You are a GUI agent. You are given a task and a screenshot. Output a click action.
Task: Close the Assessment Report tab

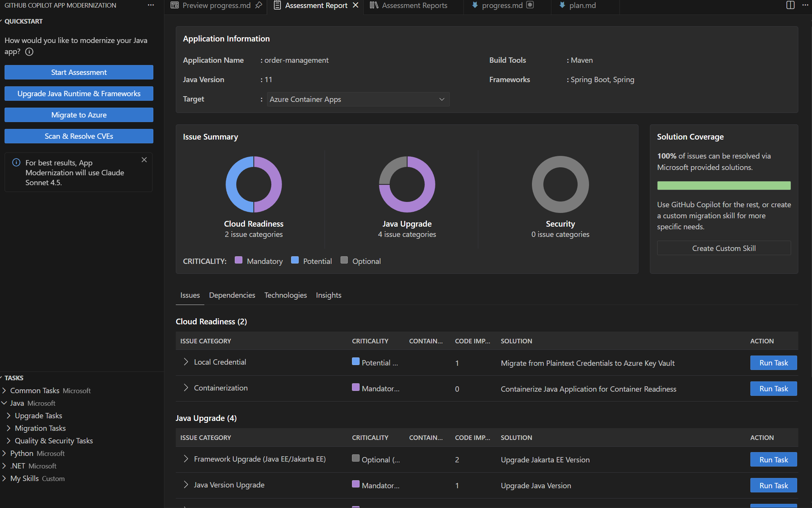(x=355, y=5)
